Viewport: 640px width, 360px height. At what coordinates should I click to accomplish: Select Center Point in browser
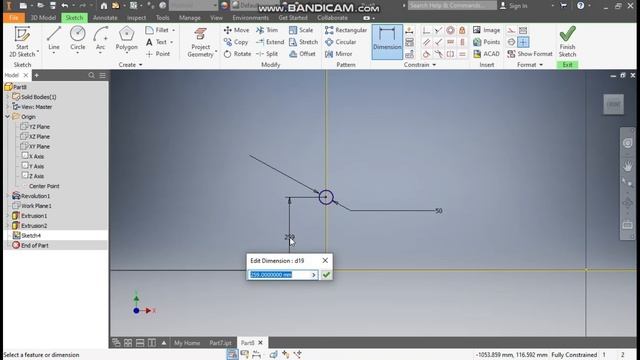click(44, 186)
